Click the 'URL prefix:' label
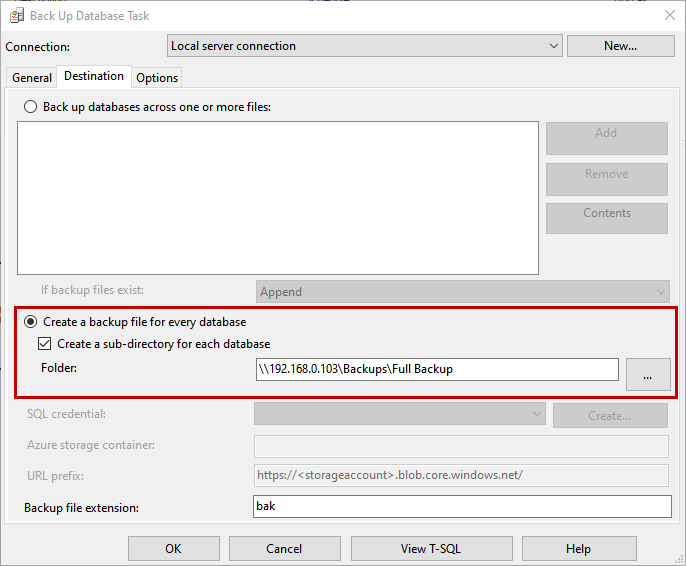Viewport: 686px width, 566px height. 56,476
